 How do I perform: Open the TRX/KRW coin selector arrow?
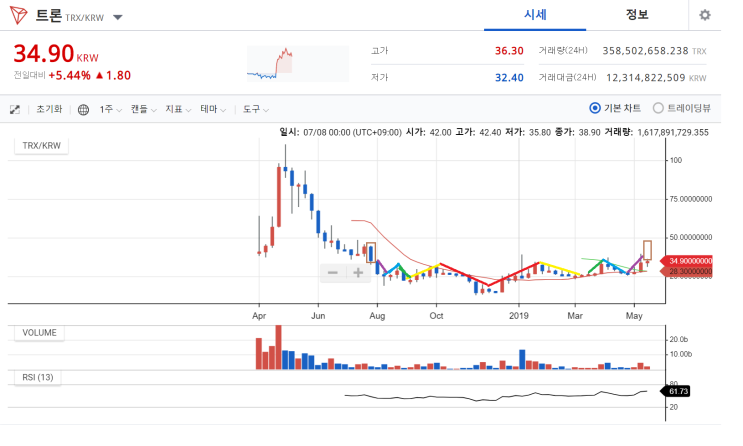[118, 18]
